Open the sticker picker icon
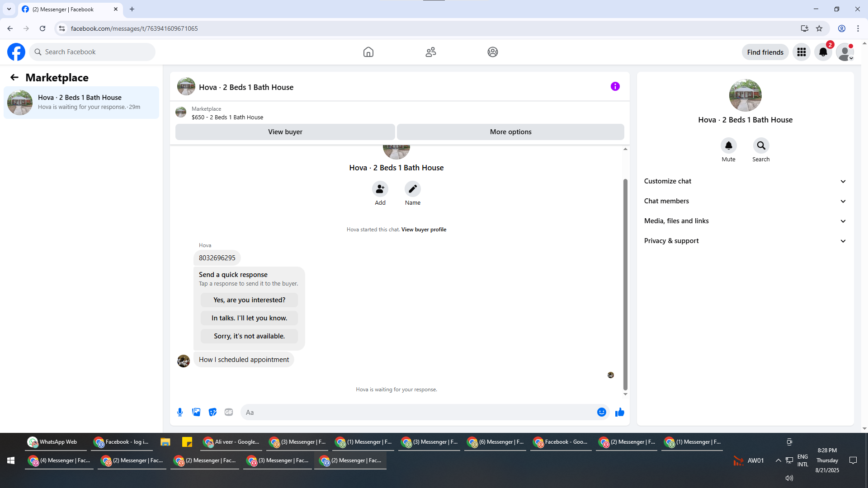The height and width of the screenshot is (488, 868). [x=212, y=412]
